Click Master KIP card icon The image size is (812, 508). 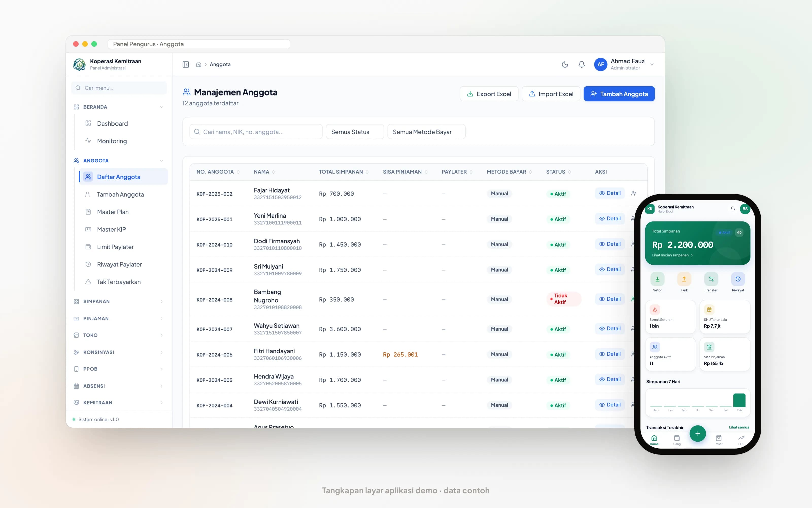tap(88, 229)
